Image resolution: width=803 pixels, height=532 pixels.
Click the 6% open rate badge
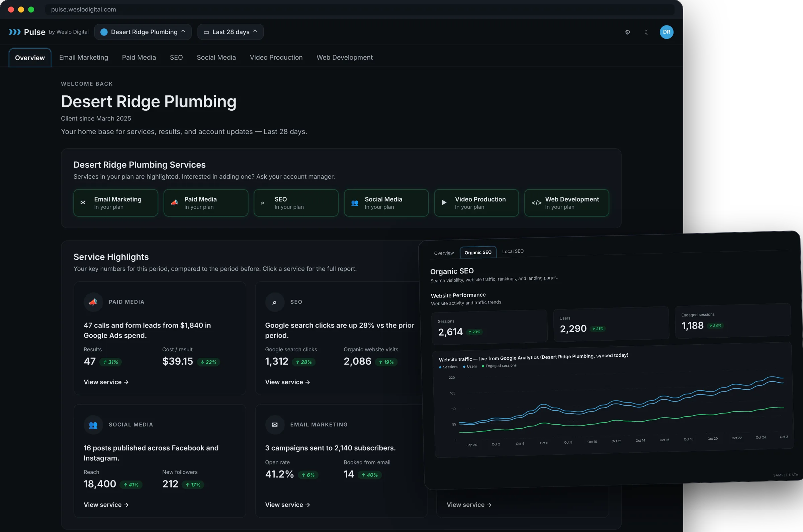click(x=308, y=475)
